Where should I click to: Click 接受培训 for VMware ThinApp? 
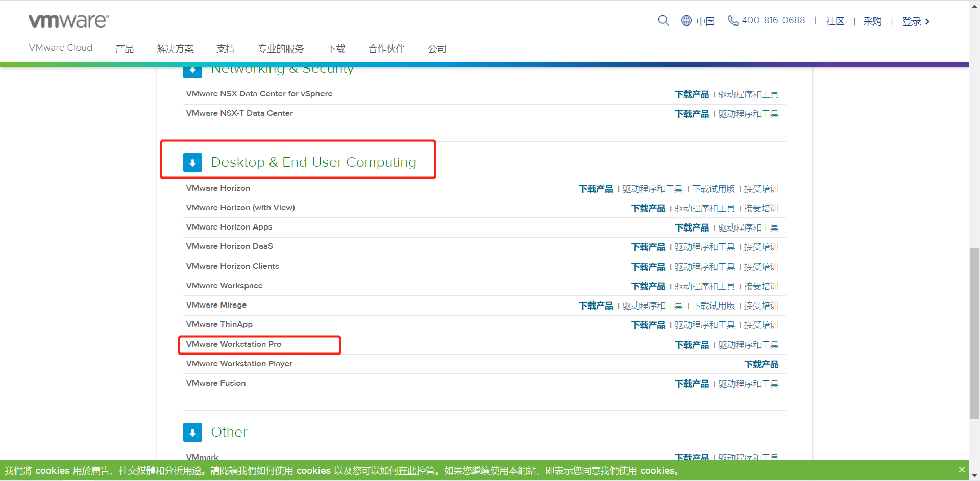[761, 325]
